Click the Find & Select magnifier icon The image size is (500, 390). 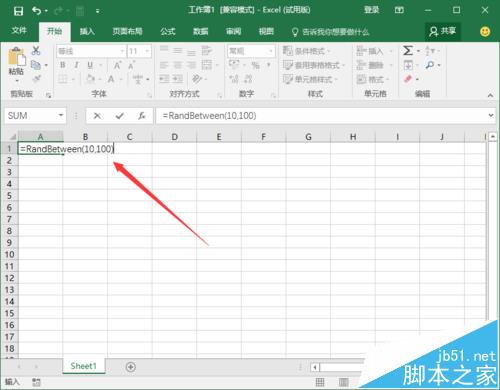[430, 65]
